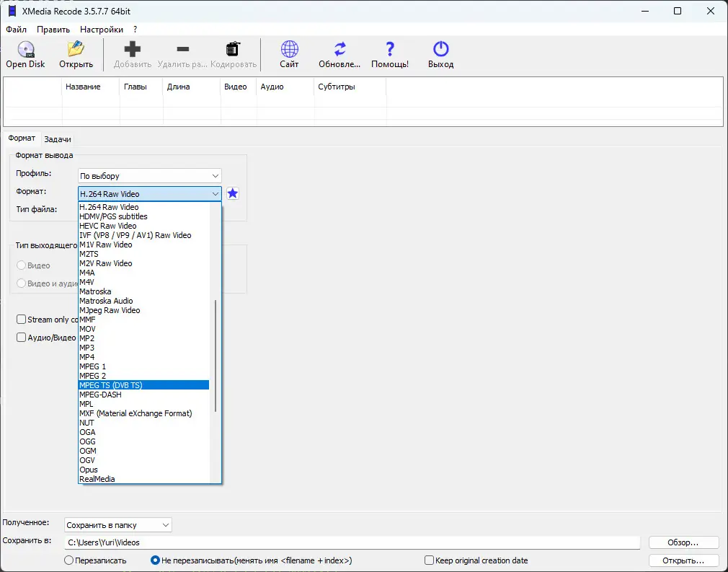This screenshot has width=728, height=572.
Task: Collapse the Формат combo box arrow
Action: [216, 194]
